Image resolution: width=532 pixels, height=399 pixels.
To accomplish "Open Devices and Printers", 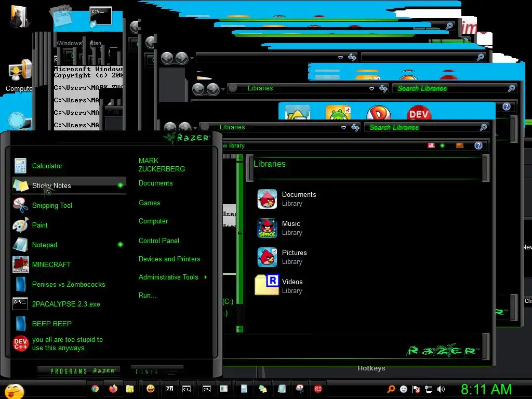I will (169, 259).
